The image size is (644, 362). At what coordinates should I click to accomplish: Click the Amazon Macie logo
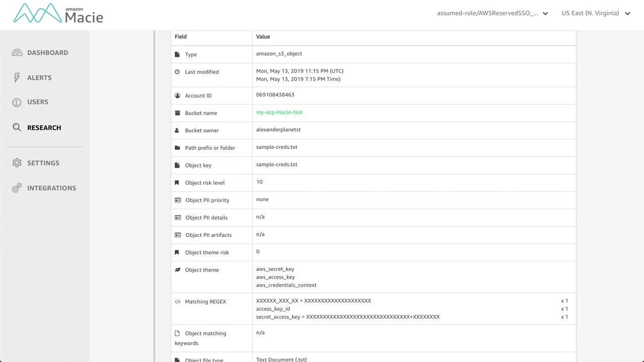click(x=58, y=14)
